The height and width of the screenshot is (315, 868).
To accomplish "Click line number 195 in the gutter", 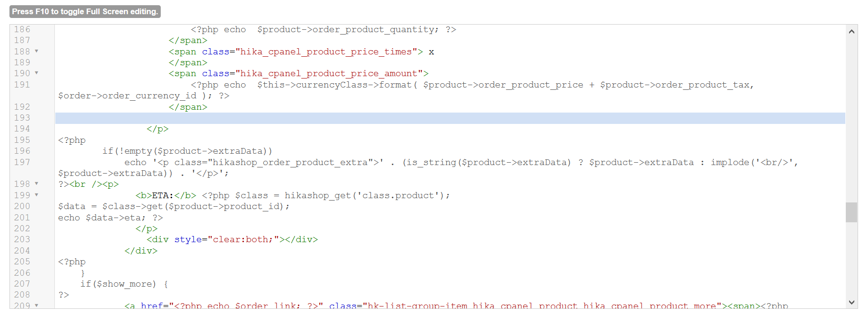I will pos(22,140).
